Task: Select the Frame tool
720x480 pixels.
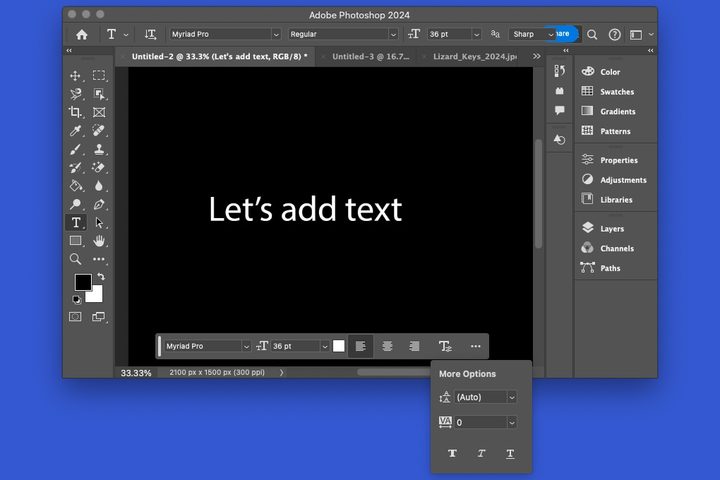Action: [99, 112]
